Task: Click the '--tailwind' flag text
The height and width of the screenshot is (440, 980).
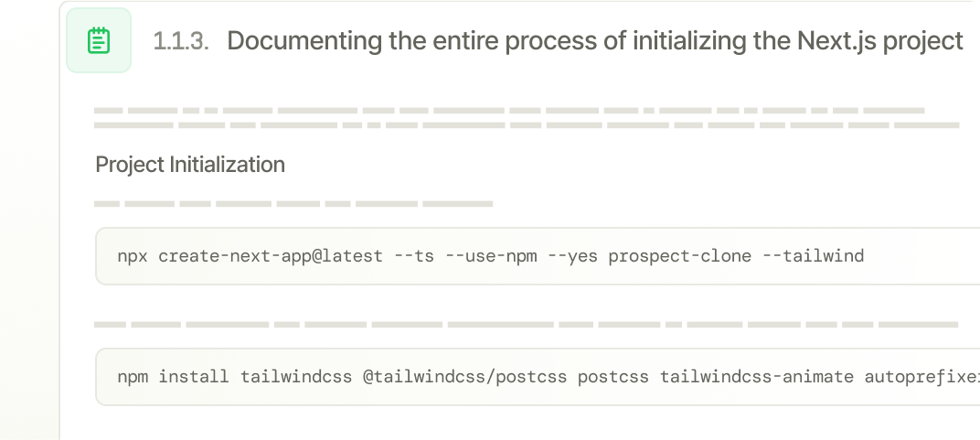Action: (x=813, y=256)
